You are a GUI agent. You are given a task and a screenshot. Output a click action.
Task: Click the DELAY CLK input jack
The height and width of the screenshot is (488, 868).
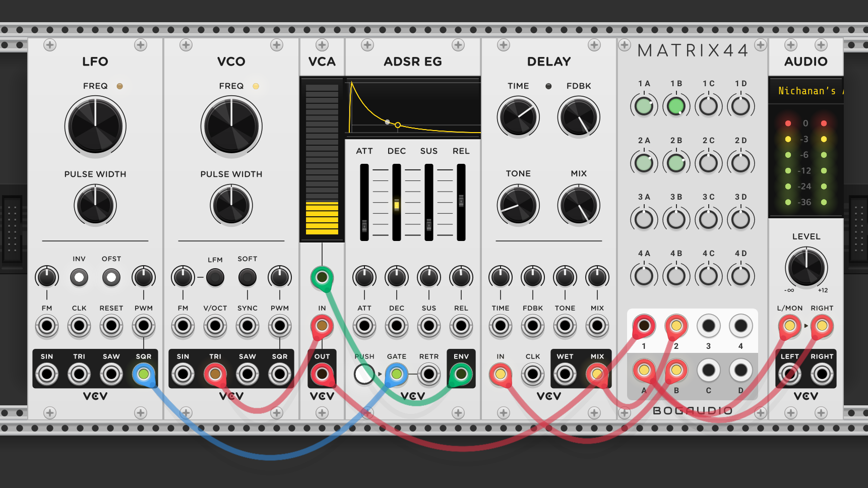tap(533, 374)
